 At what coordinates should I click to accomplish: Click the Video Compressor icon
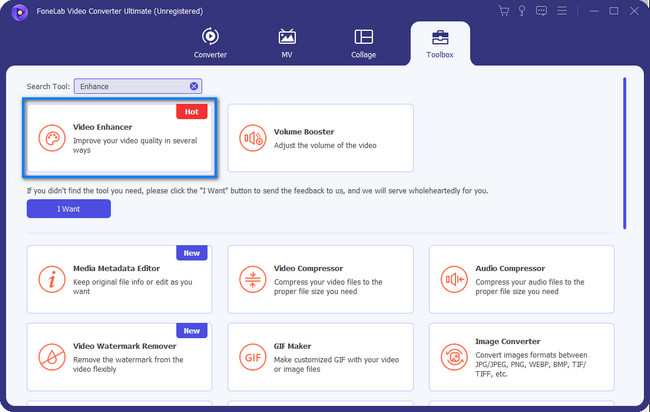(252, 279)
